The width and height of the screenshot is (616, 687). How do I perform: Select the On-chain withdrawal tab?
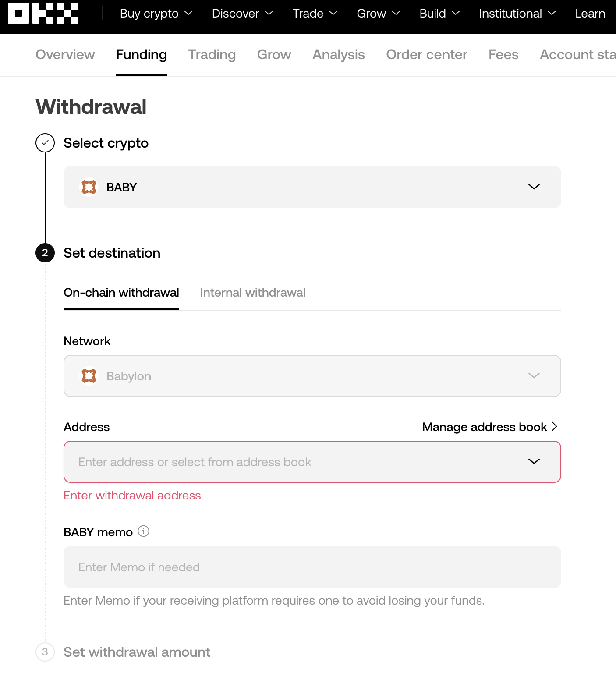[x=121, y=293]
